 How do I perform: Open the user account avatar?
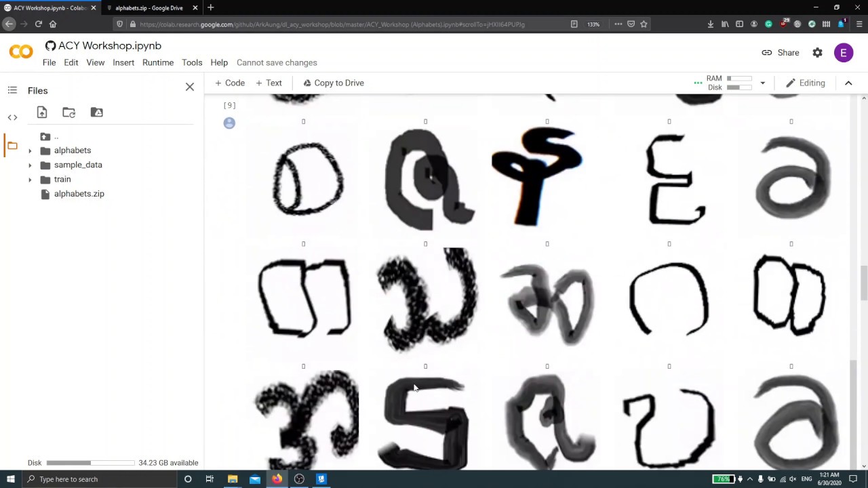pyautogui.click(x=844, y=53)
